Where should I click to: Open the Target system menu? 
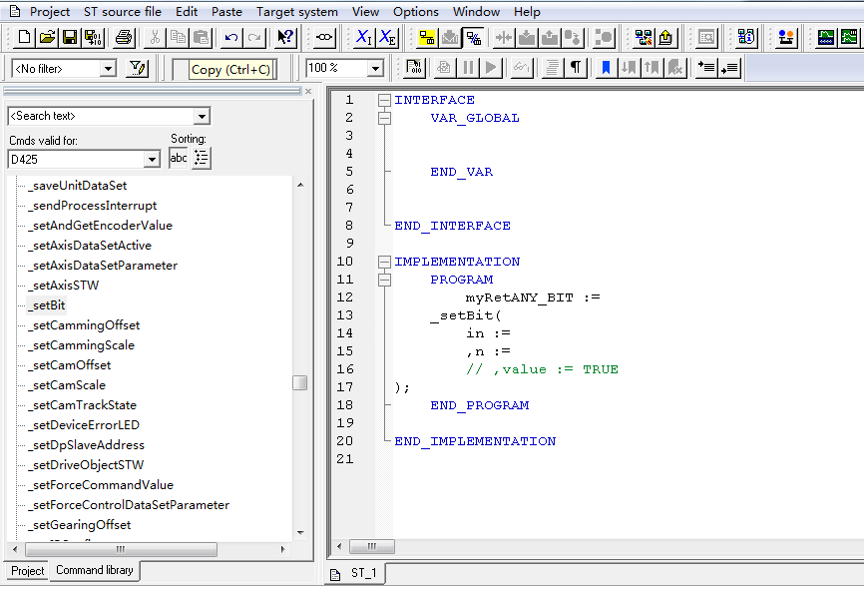click(x=296, y=12)
